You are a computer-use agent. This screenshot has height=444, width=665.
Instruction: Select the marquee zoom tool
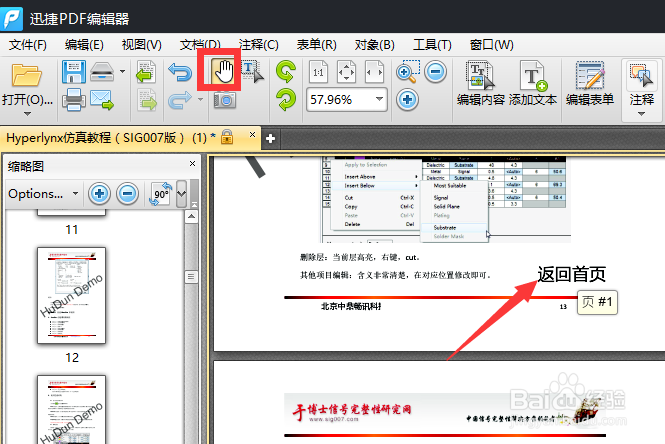click(x=408, y=71)
